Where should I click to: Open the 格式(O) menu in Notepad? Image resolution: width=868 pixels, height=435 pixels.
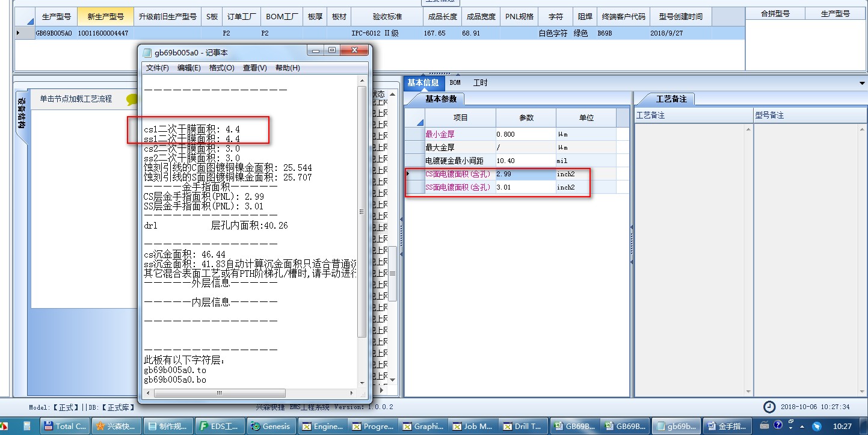pyautogui.click(x=221, y=68)
